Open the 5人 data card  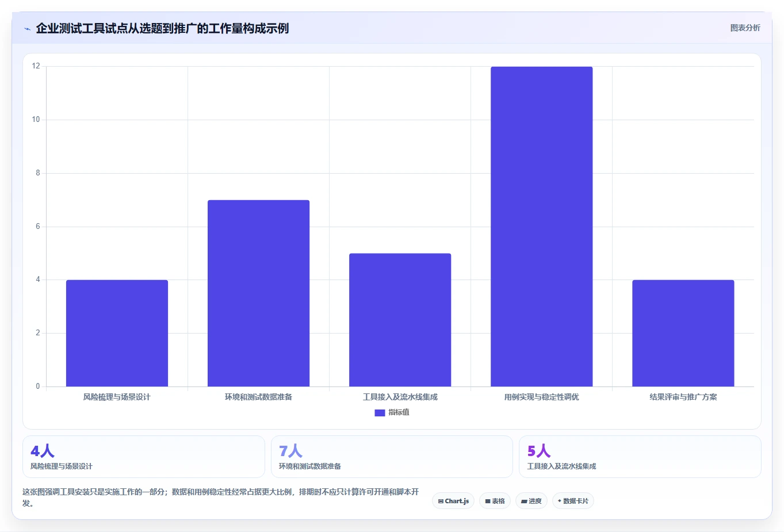(x=640, y=457)
